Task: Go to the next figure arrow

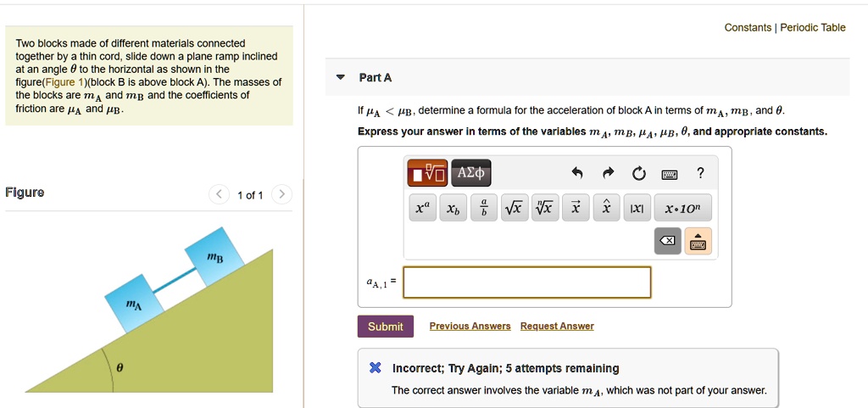Action: [x=282, y=195]
